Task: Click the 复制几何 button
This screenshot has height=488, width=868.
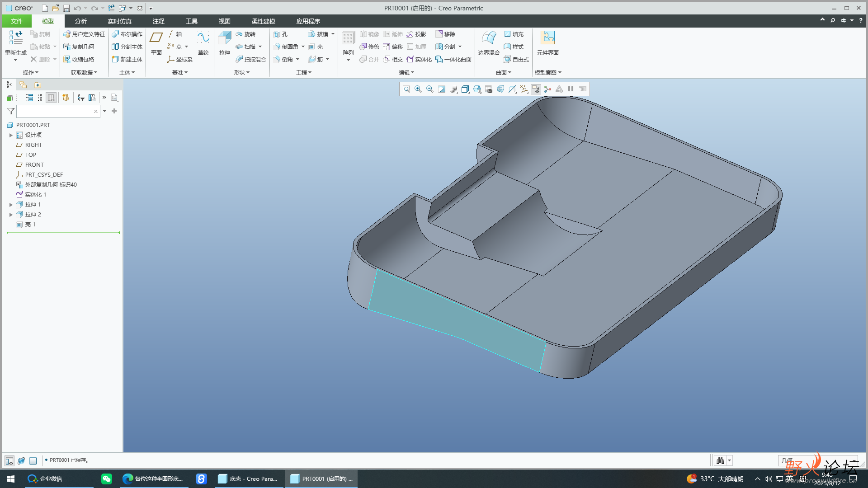Action: tap(79, 47)
